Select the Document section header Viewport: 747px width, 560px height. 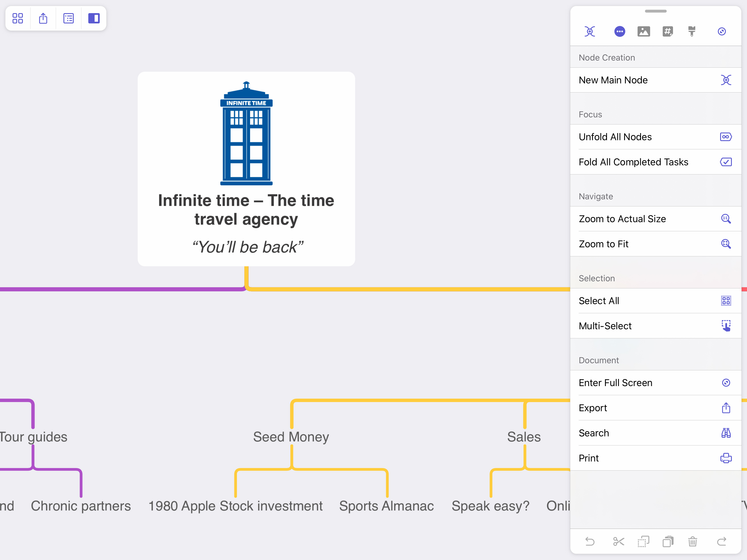599,360
